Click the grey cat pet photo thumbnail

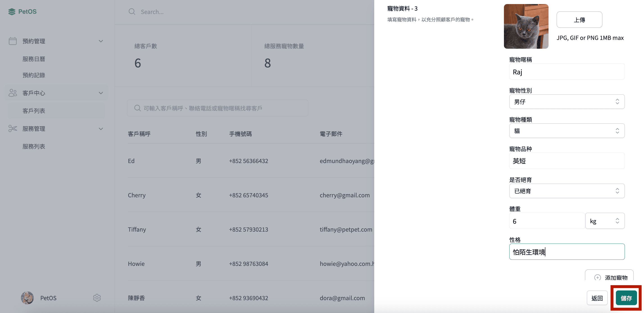[x=526, y=26]
